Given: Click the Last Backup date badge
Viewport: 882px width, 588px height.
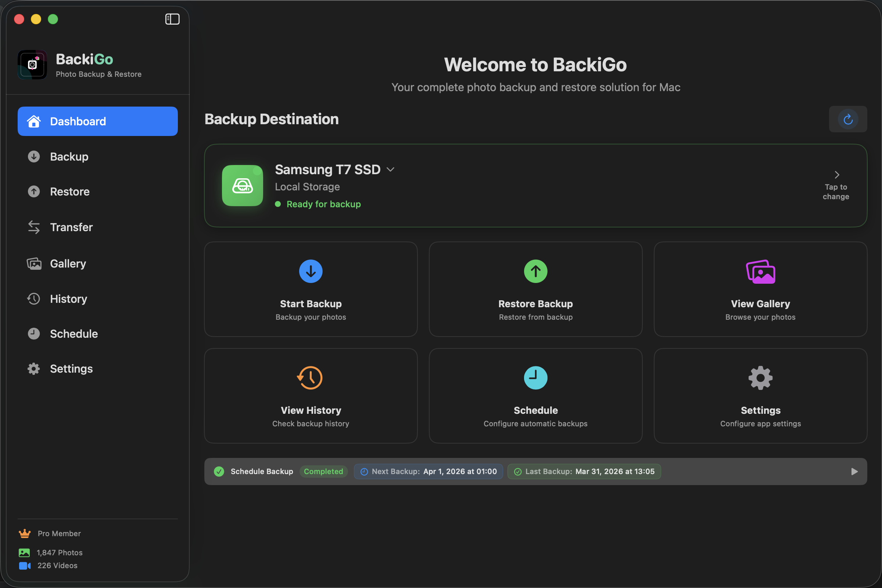Looking at the screenshot, I should [584, 472].
